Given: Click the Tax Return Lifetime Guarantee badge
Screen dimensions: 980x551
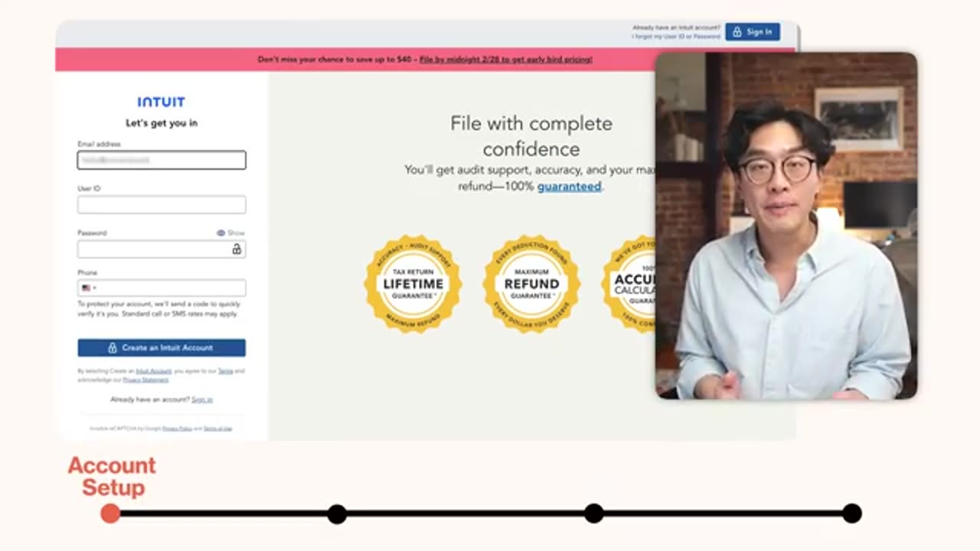Looking at the screenshot, I should pyautogui.click(x=413, y=284).
